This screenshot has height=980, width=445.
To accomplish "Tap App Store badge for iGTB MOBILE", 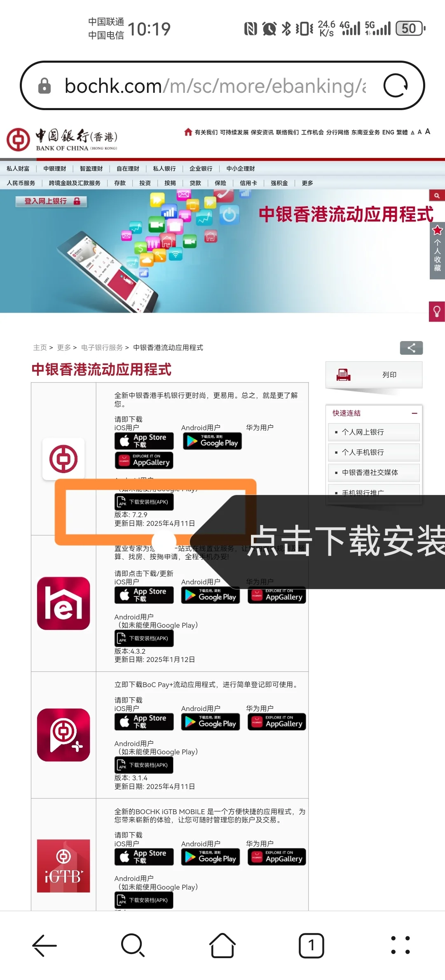I will point(144,857).
